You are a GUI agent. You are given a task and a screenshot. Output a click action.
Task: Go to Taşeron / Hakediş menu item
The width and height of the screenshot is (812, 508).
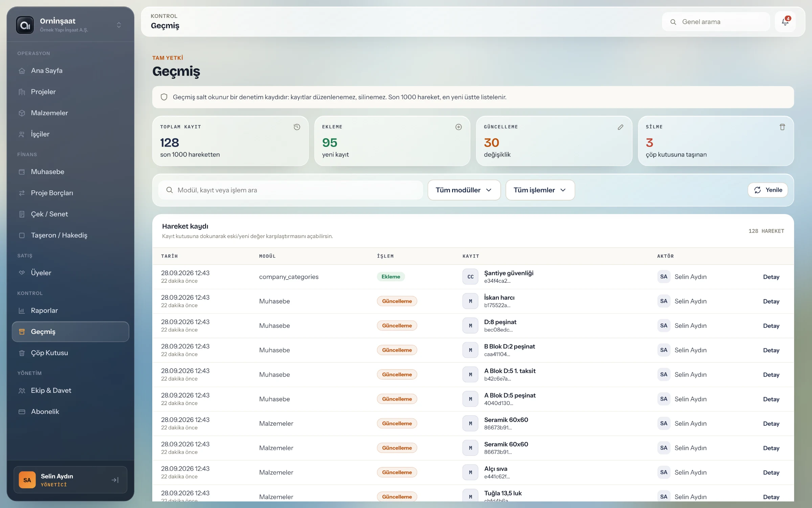point(70,235)
